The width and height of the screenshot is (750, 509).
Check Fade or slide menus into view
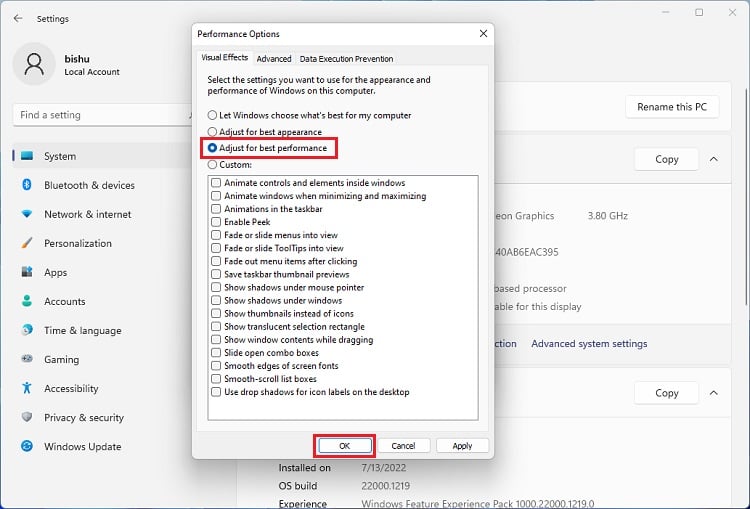[x=216, y=235]
